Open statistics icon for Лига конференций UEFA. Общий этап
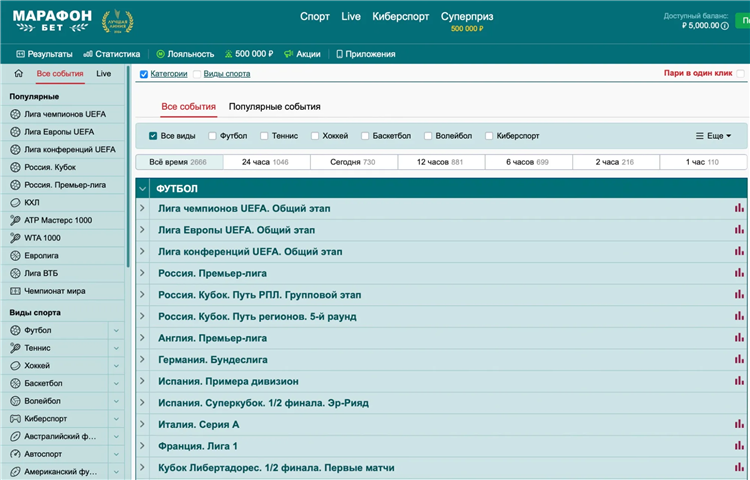This screenshot has width=750, height=480. click(739, 251)
